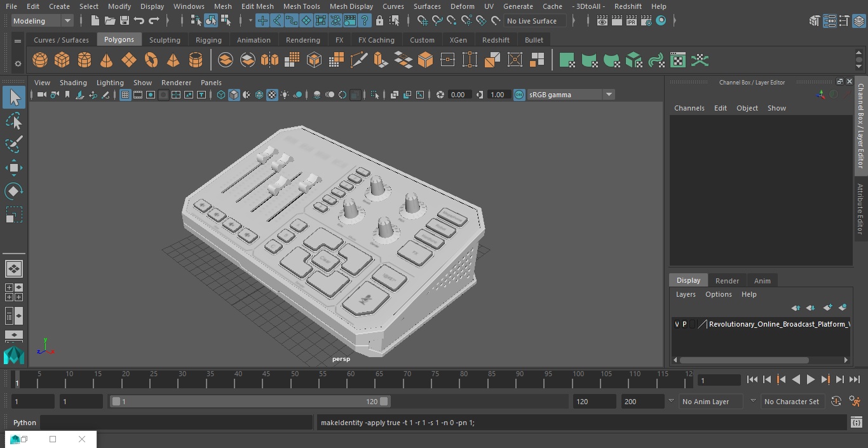Open the Layers menu in layer editor
868x448 pixels.
(x=686, y=294)
